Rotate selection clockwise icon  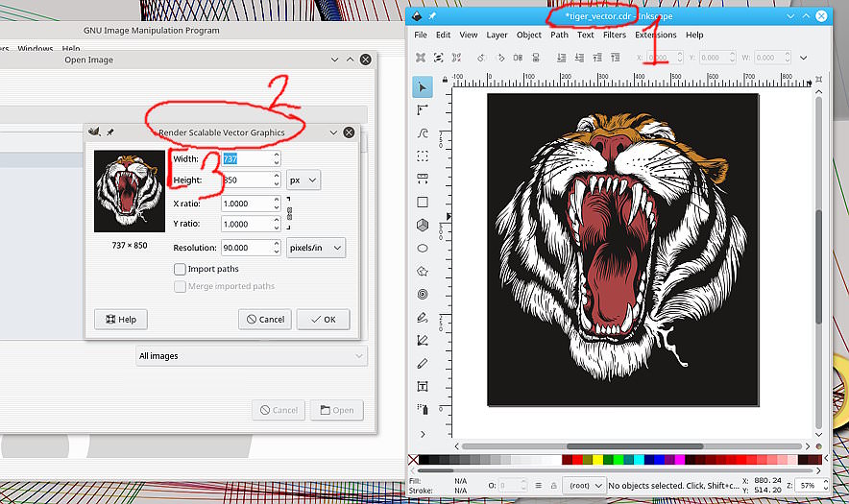(499, 58)
